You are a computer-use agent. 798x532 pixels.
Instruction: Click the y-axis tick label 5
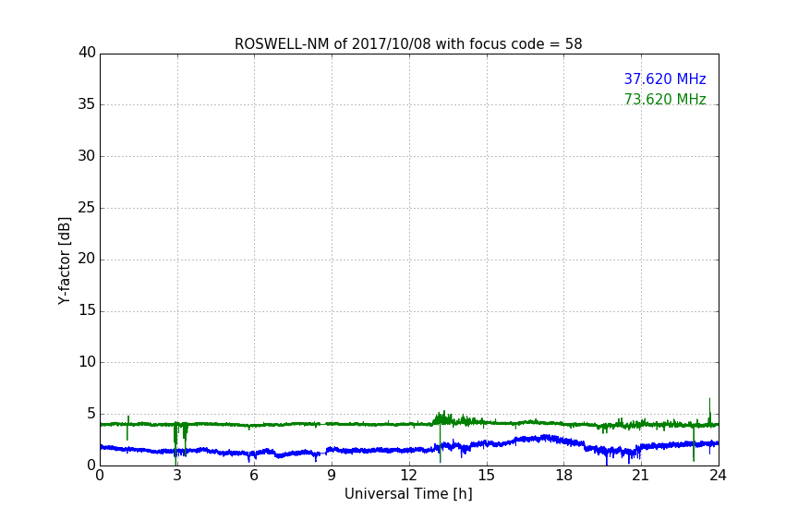pyautogui.click(x=91, y=414)
